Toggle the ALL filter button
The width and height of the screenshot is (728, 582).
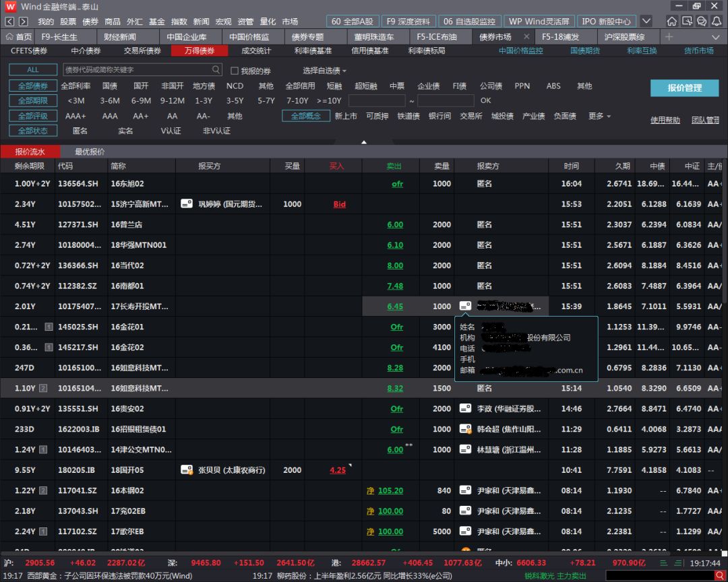pyautogui.click(x=33, y=69)
